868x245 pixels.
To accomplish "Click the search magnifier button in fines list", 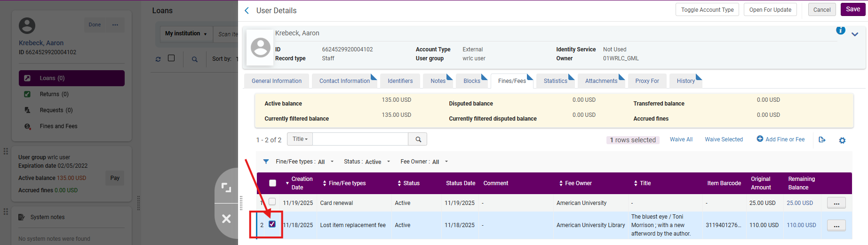I will point(418,139).
